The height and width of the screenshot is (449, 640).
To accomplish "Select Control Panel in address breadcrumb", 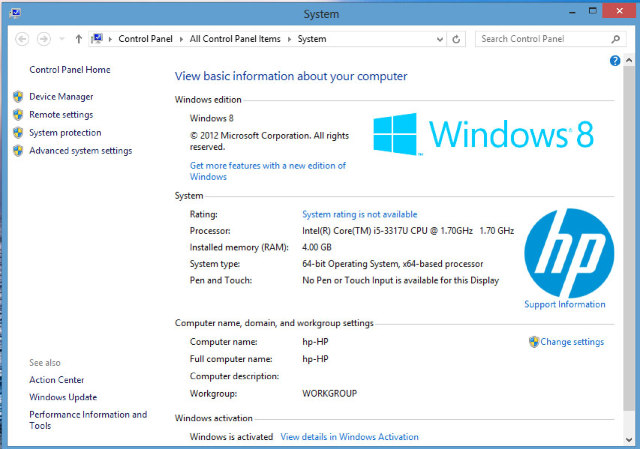I will pos(146,39).
